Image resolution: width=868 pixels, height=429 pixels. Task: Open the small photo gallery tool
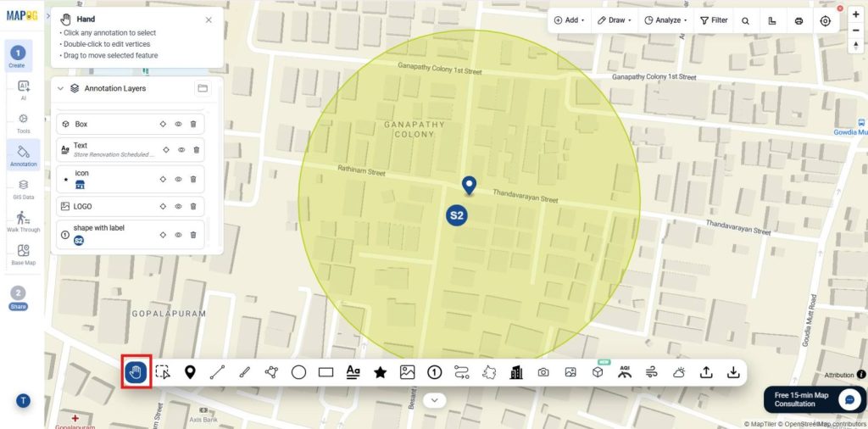pyautogui.click(x=570, y=372)
